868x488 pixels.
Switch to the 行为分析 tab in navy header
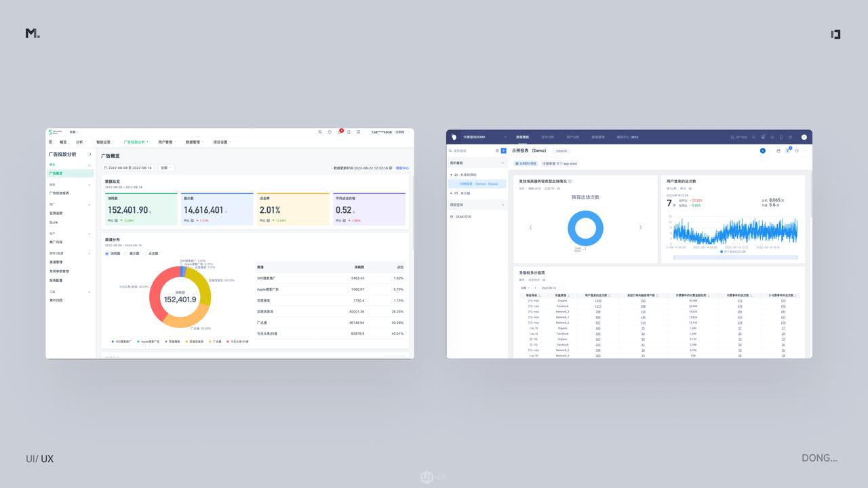click(547, 137)
